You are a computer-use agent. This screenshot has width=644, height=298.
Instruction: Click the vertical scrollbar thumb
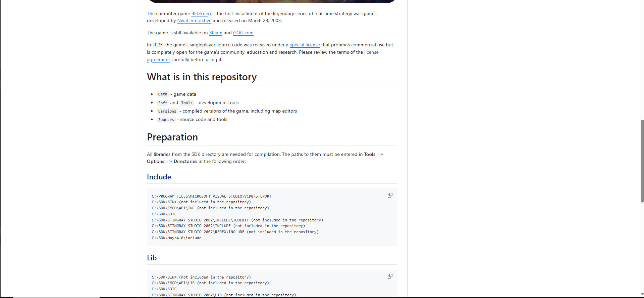coord(642,161)
